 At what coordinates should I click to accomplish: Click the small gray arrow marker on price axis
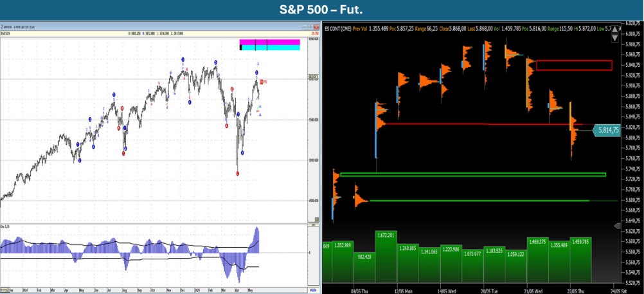click(618, 226)
